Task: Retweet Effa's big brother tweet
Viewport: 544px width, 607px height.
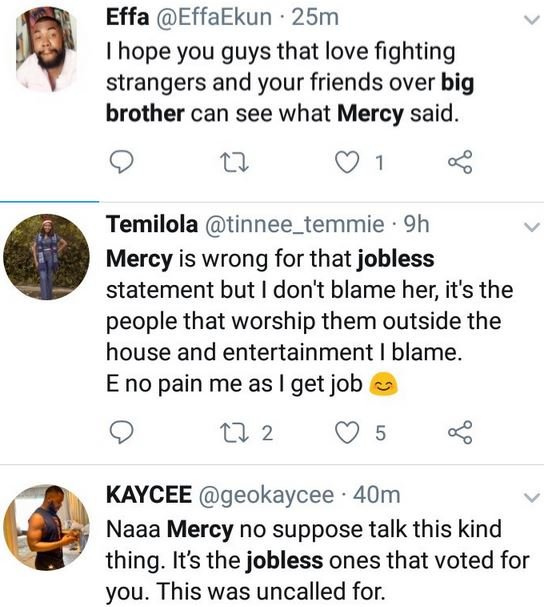Action: point(234,162)
